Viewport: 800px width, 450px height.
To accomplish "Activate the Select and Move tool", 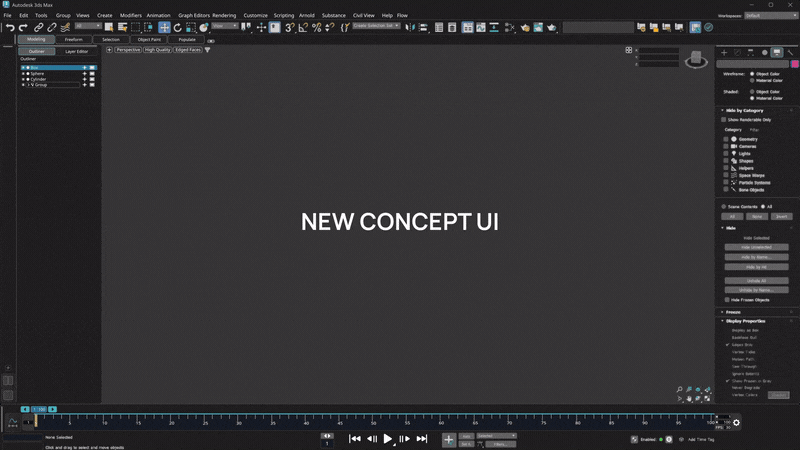I will tap(164, 28).
